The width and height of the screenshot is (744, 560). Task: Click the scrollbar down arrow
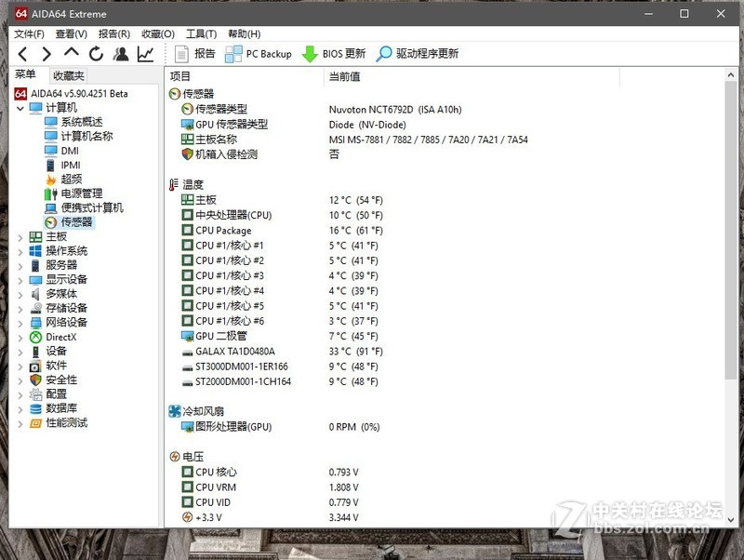731,519
